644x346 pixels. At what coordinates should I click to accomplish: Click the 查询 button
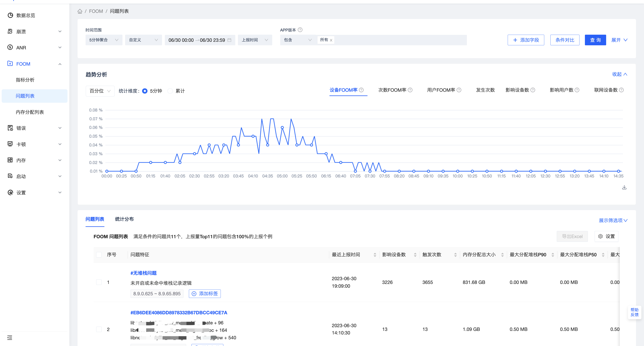pyautogui.click(x=595, y=40)
